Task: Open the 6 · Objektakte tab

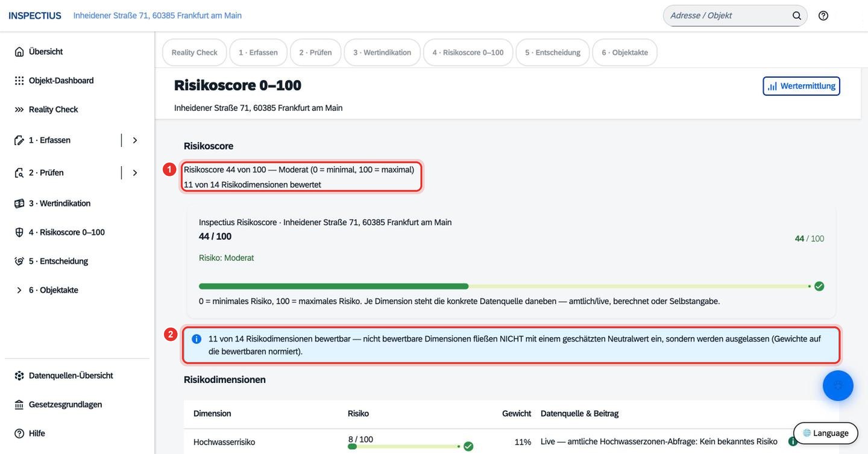Action: pos(624,52)
